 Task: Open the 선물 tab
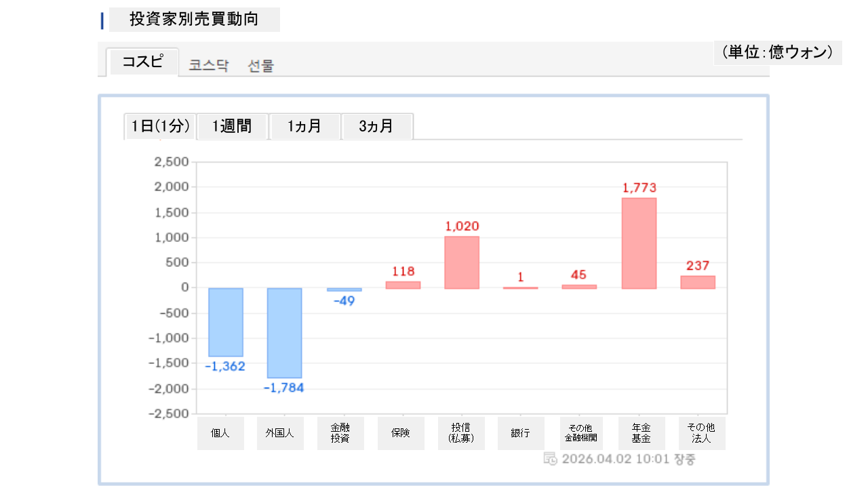tap(261, 66)
